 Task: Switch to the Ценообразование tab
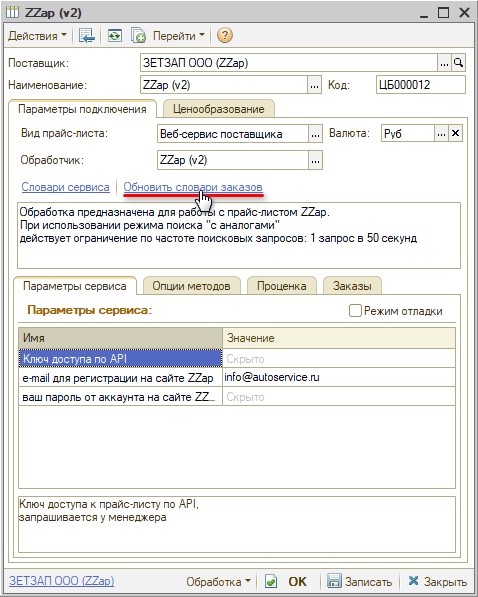click(219, 109)
